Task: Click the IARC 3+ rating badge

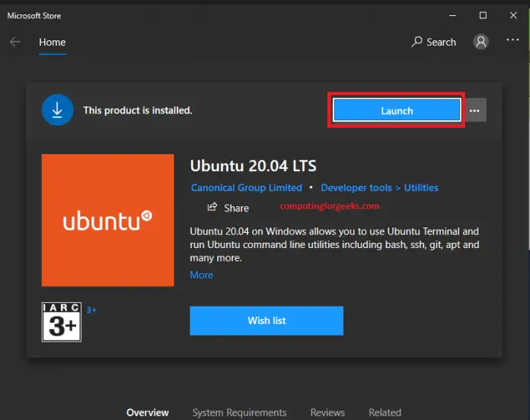Action: coord(61,322)
